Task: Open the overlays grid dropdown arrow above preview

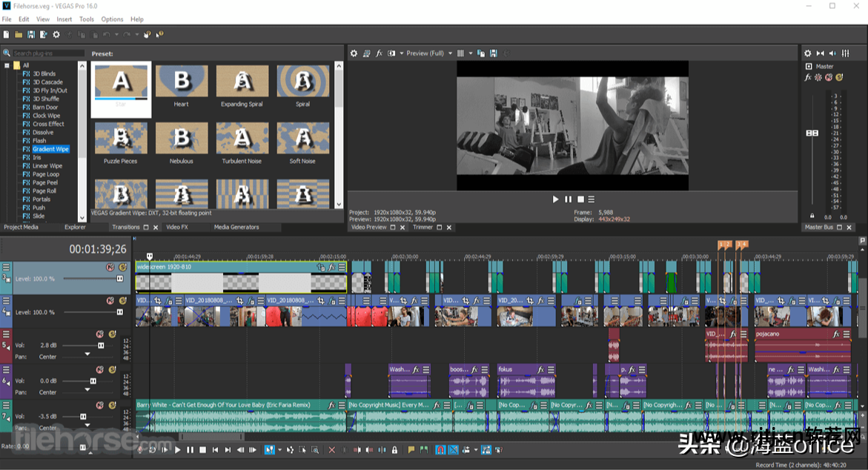Action: (x=470, y=53)
